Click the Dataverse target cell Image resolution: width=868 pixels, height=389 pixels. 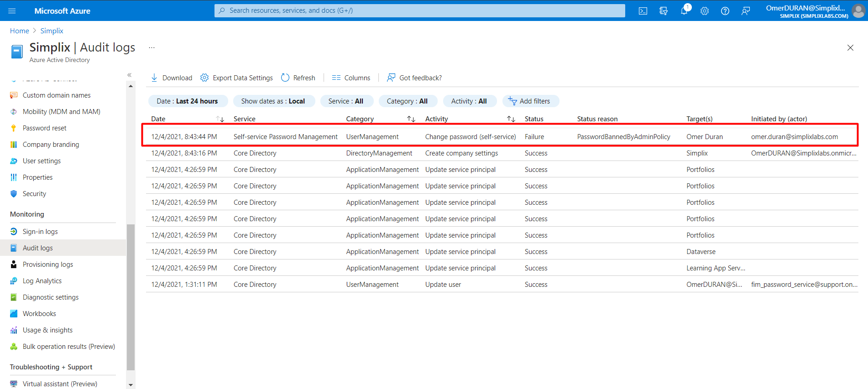[x=701, y=252]
